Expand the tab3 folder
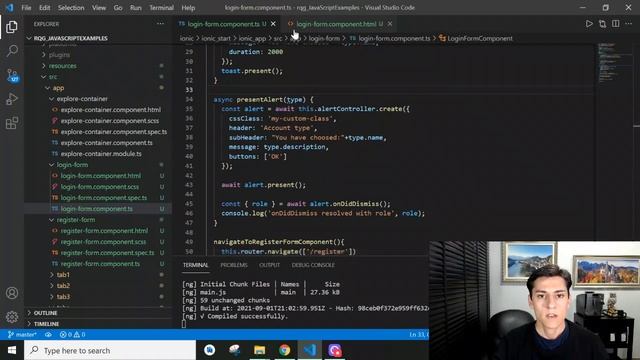This screenshot has width=640, height=360. (98, 297)
